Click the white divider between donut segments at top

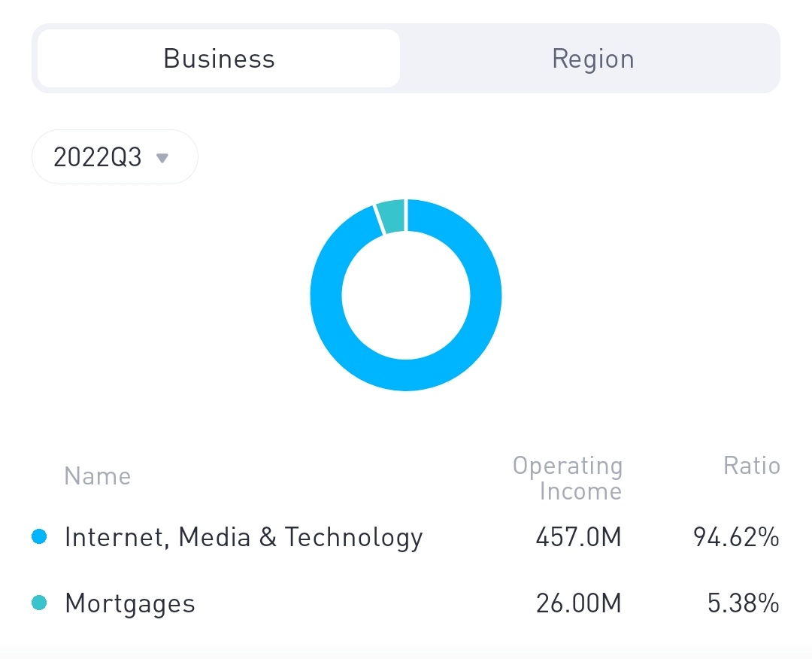(x=406, y=214)
